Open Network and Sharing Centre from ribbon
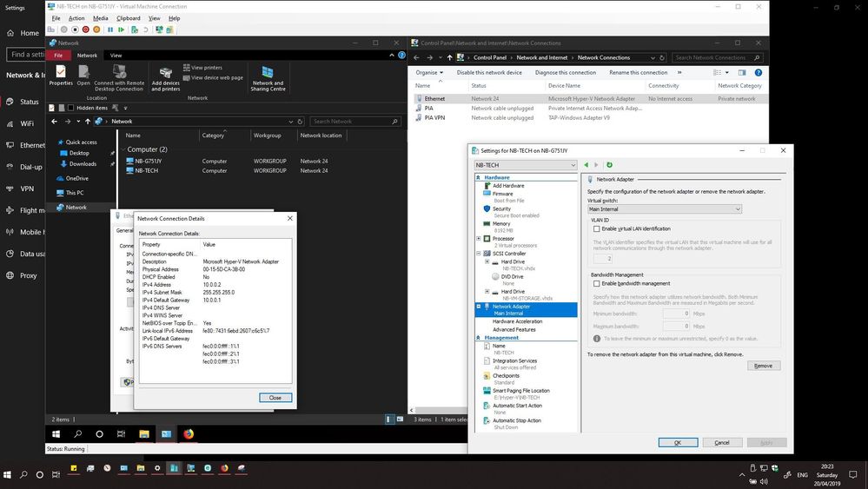Viewport: 868px width, 489px height. [268, 78]
